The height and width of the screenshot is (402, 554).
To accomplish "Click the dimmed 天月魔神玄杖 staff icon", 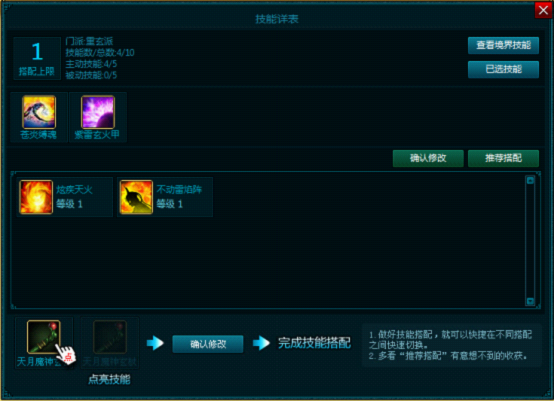I will 110,337.
